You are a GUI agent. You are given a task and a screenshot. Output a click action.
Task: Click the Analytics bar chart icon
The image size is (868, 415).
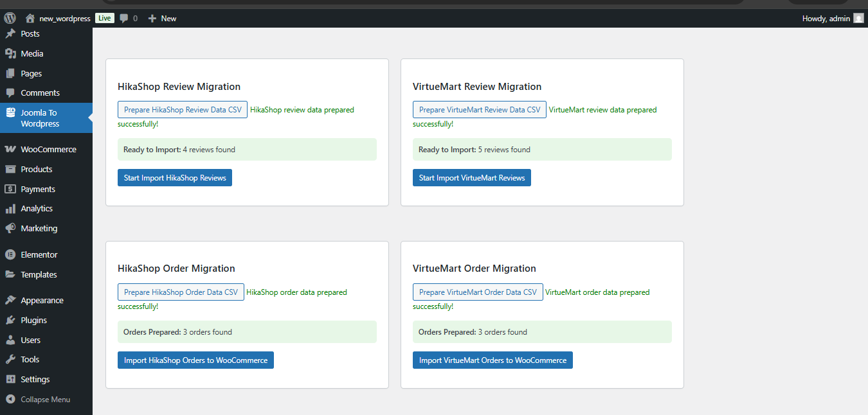pos(10,209)
